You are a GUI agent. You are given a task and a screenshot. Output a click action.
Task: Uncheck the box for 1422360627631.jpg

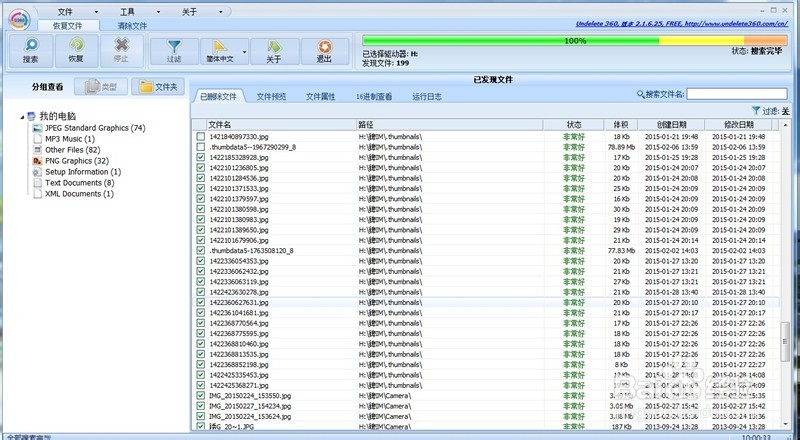pyautogui.click(x=201, y=302)
